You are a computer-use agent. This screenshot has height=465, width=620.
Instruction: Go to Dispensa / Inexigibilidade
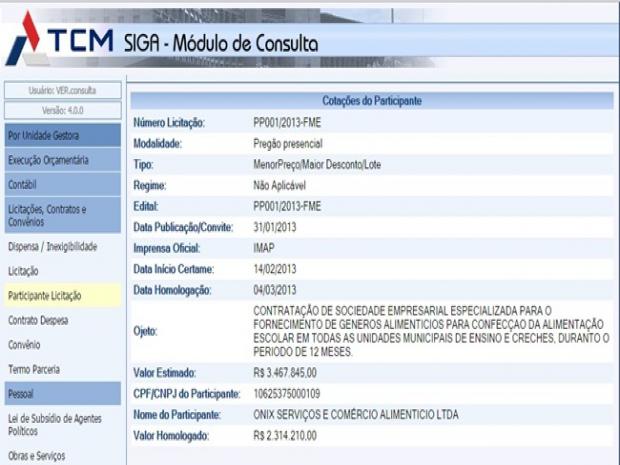[x=53, y=247]
